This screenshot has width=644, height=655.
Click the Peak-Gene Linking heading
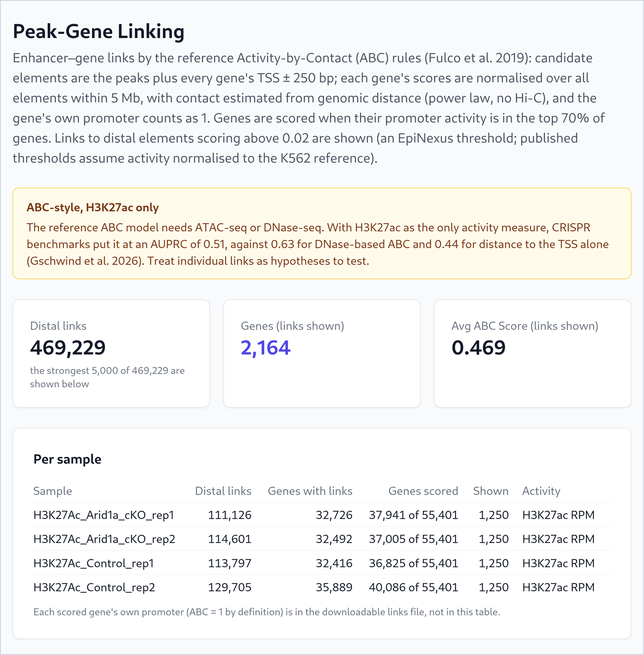pos(99,31)
